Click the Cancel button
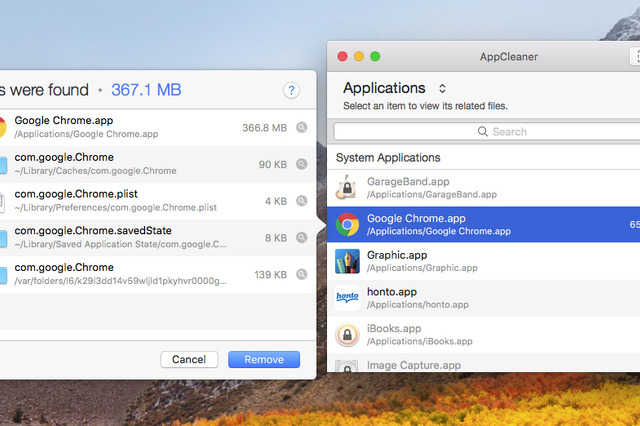Viewport: 640px width, 426px height. point(189,359)
